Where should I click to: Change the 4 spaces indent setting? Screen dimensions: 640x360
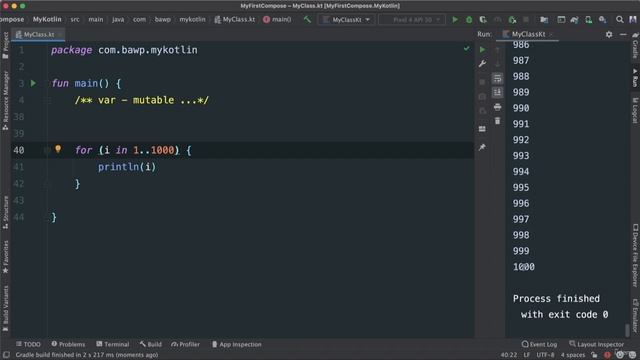[x=573, y=355]
